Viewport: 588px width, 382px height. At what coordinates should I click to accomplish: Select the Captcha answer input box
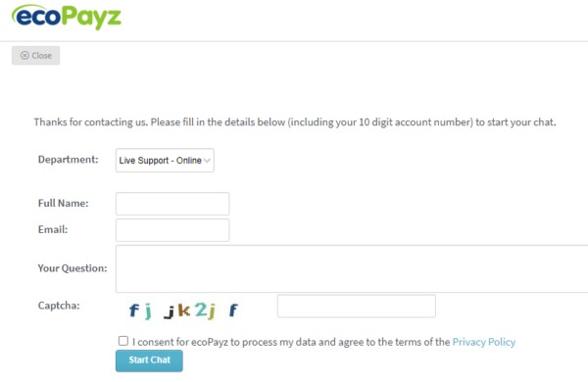click(x=357, y=306)
